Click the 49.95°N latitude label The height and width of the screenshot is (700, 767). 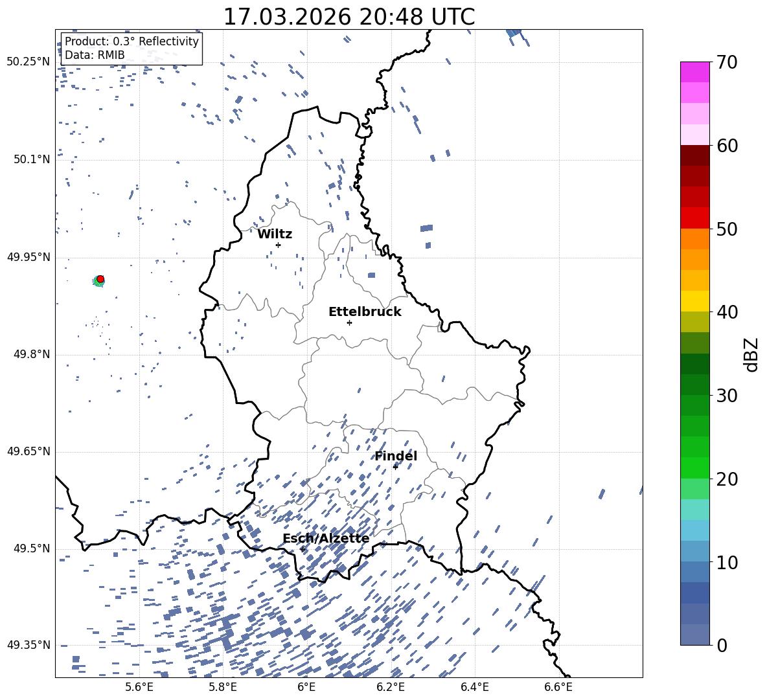[29, 257]
